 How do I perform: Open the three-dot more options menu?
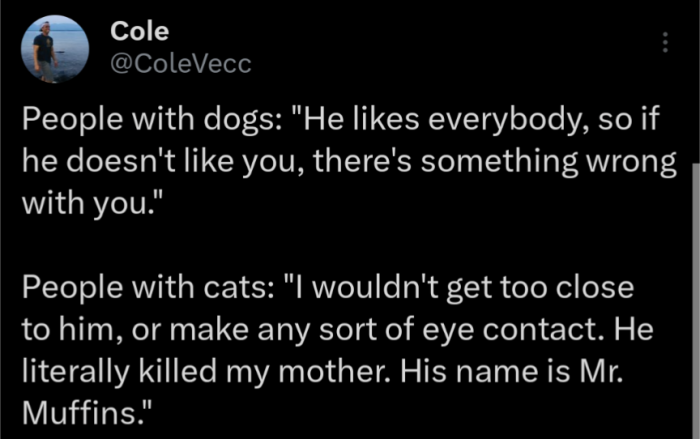(665, 43)
